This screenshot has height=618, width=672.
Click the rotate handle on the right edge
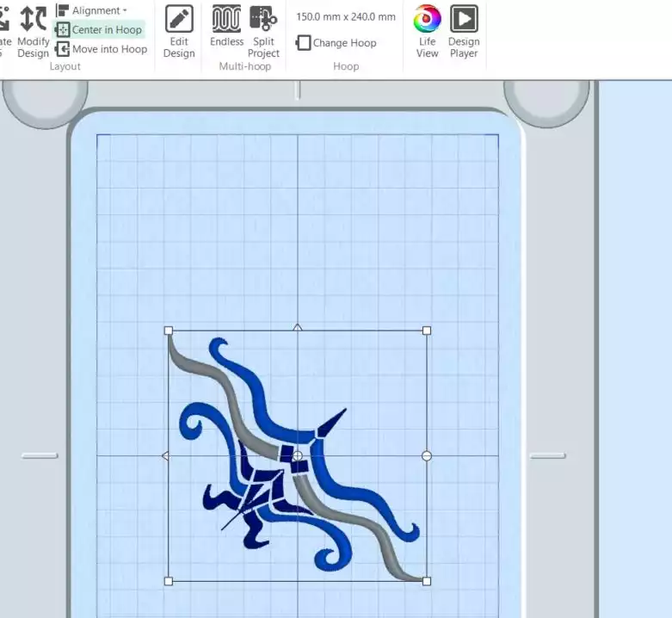427,456
